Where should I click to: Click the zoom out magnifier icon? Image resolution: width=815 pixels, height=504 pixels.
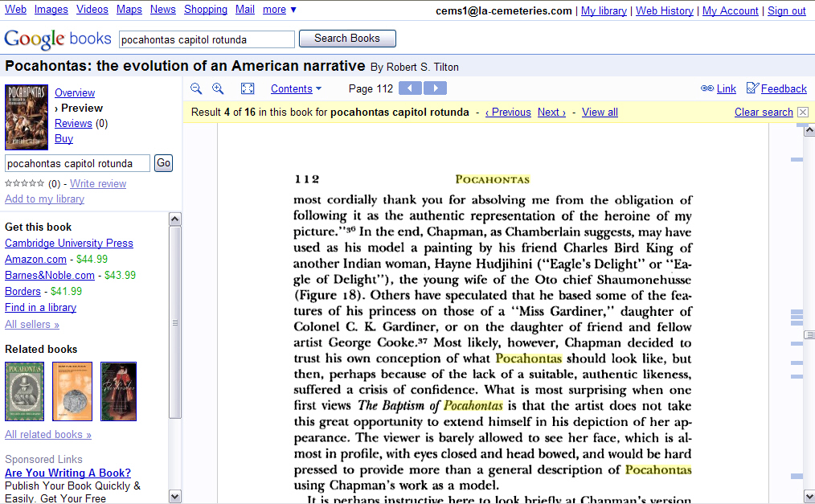(x=196, y=88)
